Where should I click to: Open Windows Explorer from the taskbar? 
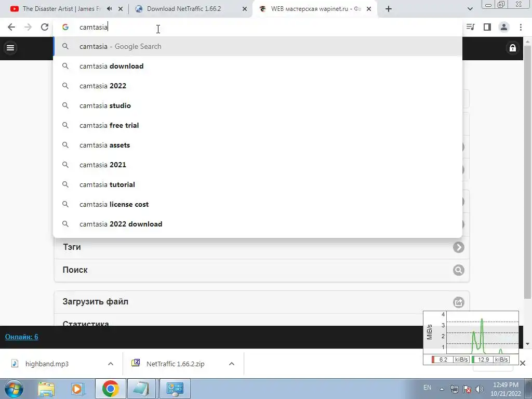tap(46, 389)
